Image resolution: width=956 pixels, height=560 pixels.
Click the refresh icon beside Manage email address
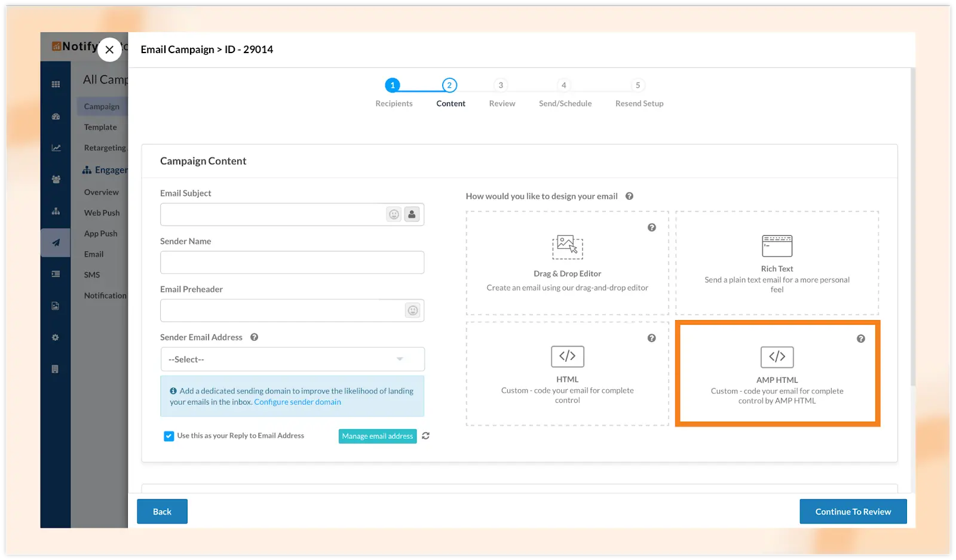coord(425,436)
